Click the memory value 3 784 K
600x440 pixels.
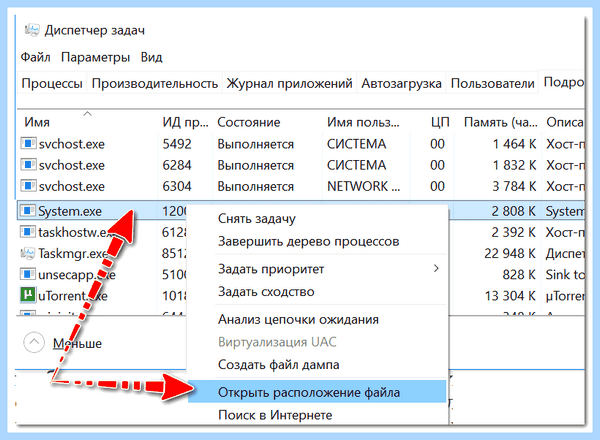(514, 186)
